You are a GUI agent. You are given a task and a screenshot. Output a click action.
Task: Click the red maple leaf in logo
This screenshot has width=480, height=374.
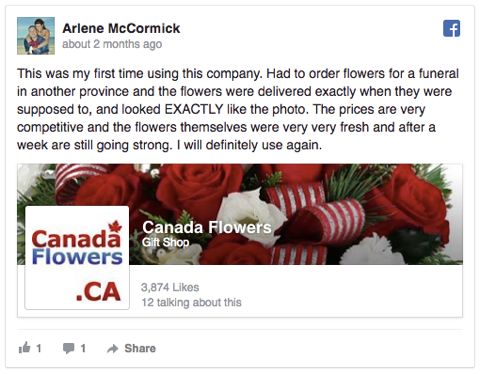pos(115,226)
